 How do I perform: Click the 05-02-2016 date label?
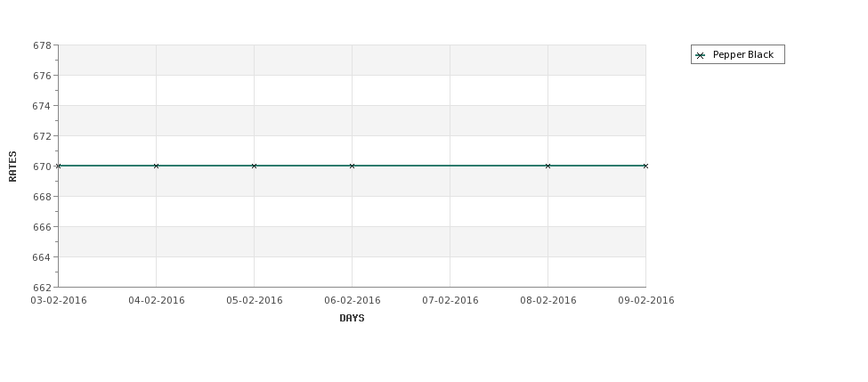point(254,301)
